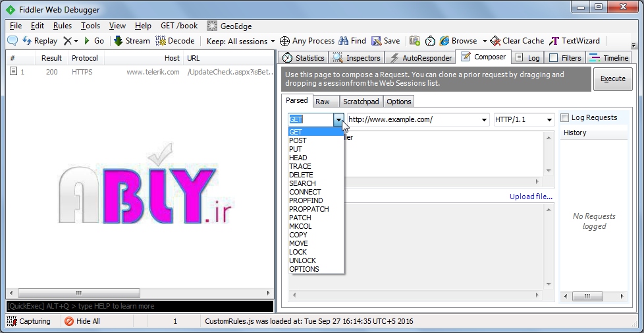Enable the Log Requests checkbox

[x=565, y=118]
